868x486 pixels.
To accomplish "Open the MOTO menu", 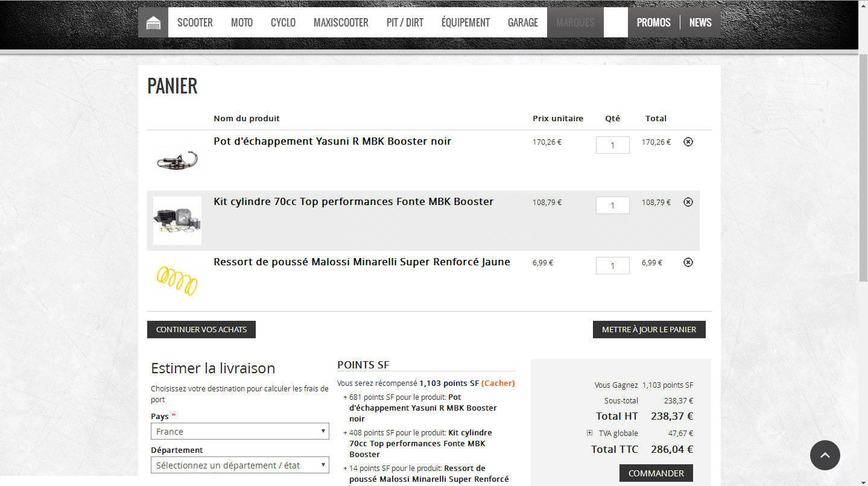I will tap(242, 23).
